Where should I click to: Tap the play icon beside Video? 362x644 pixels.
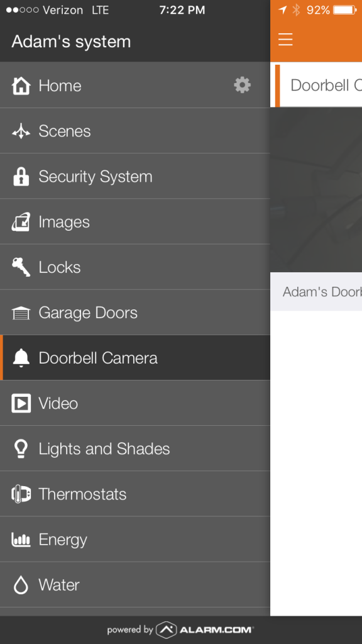(21, 403)
